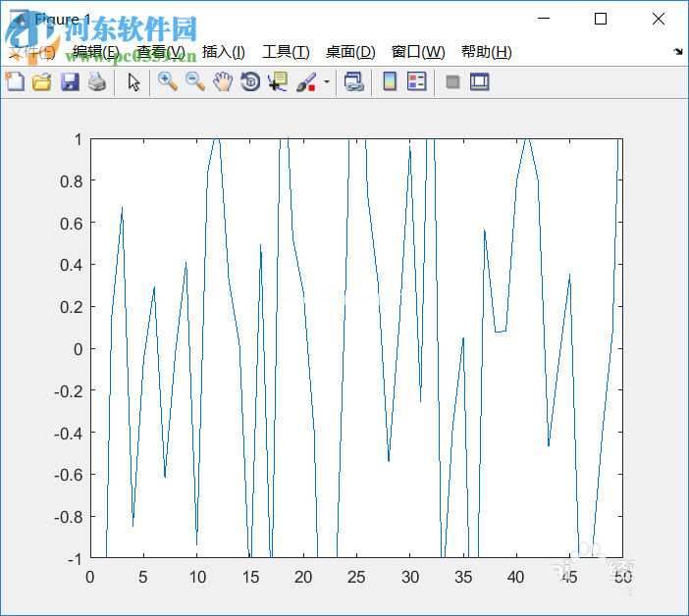
Task: Hide plot tools using the toolbar icon
Action: [x=452, y=82]
